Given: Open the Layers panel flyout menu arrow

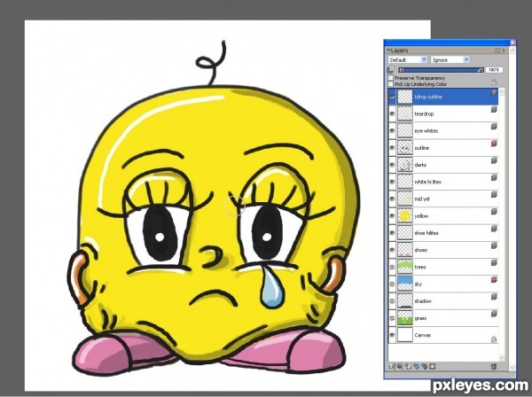Looking at the screenshot, I should [504, 51].
